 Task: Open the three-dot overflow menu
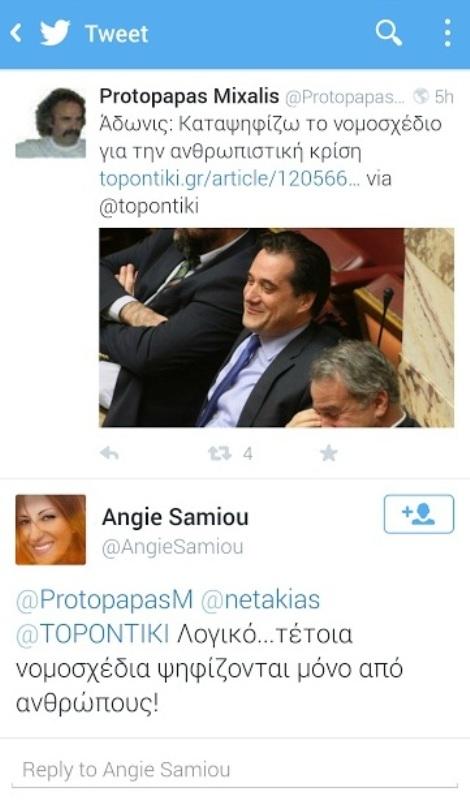coord(448,33)
